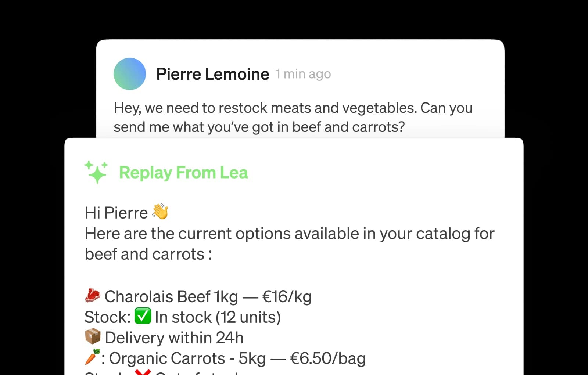The height and width of the screenshot is (375, 588).
Task: Click Pierre Lemoine's gradient avatar circle
Action: (x=130, y=74)
